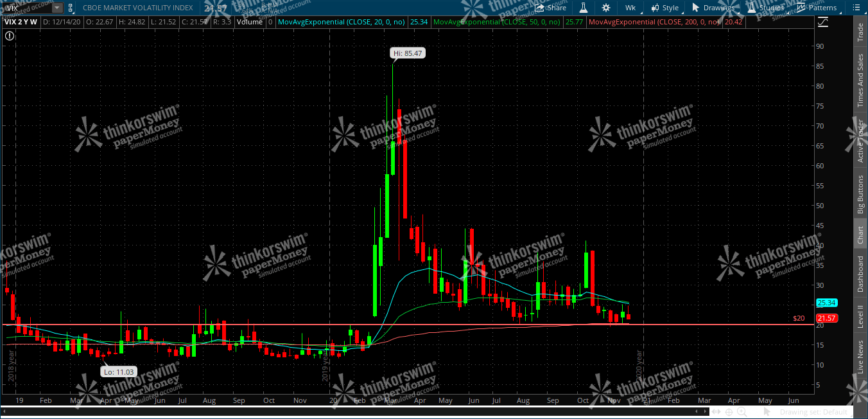
Task: Click the green MovAvgExponential 50 label
Action: coord(496,22)
